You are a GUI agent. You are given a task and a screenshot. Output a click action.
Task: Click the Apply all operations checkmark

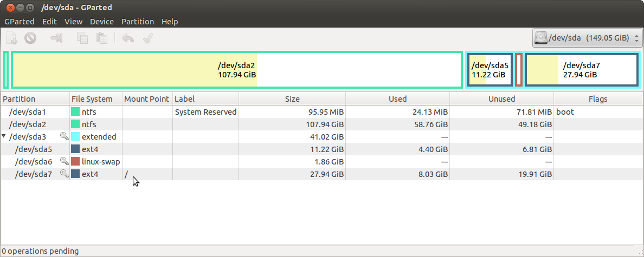(147, 38)
